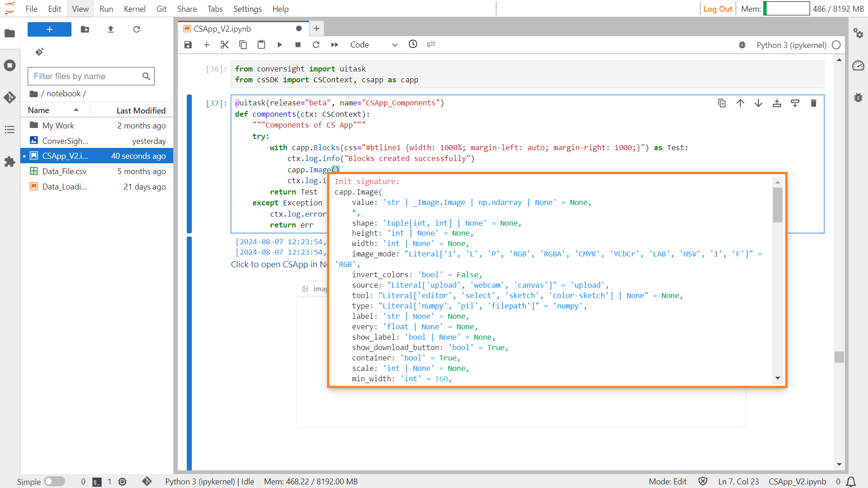Open debugger panel in right sidebar
Image resolution: width=868 pixels, height=488 pixels.
858,98
